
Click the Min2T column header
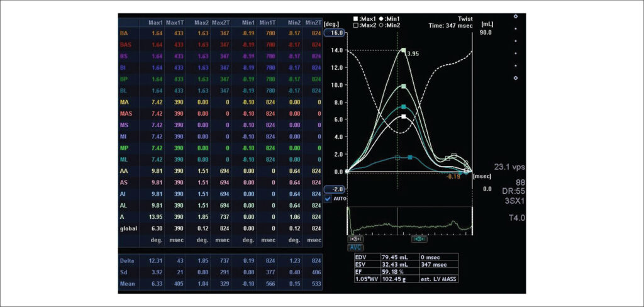point(313,22)
